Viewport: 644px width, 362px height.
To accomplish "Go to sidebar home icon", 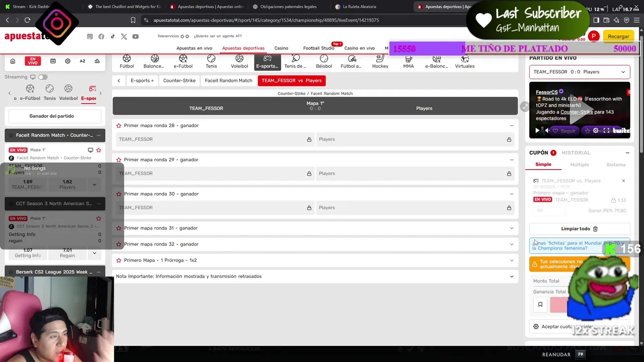I will coord(13,61).
